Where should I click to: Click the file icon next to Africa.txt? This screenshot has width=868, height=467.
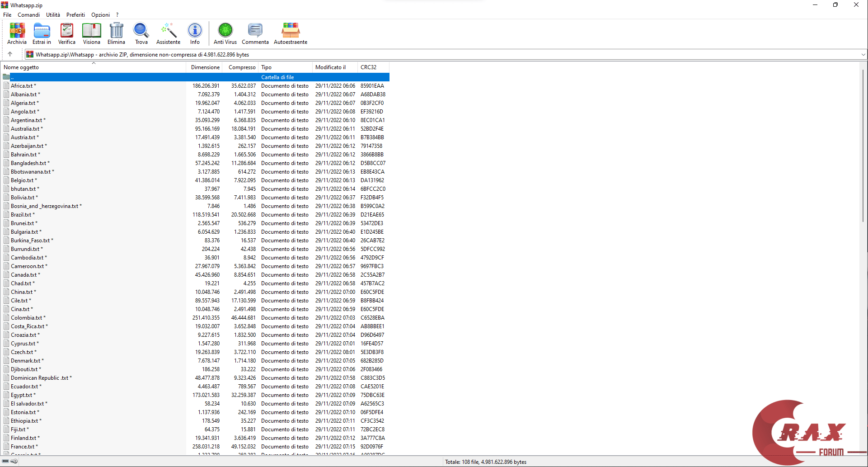[x=6, y=86]
